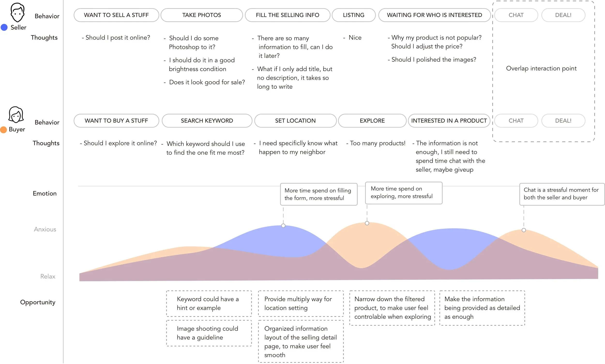Select the 'Keyword could have a hint' opportunity box

pyautogui.click(x=209, y=304)
